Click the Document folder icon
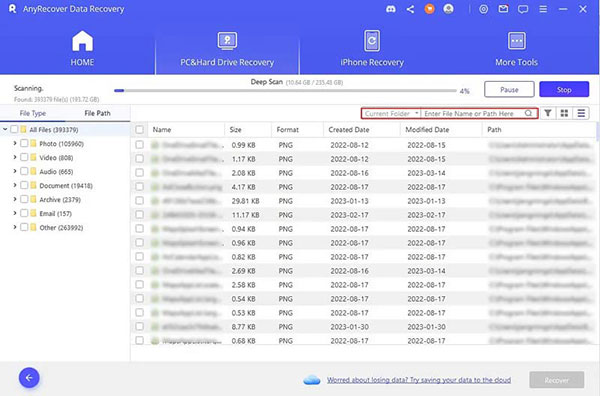 [33, 186]
